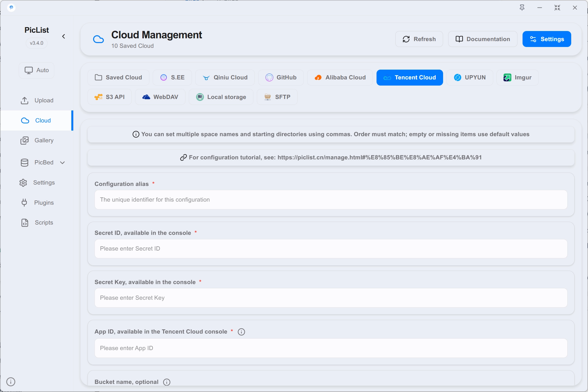Select the WebDAV tab
This screenshot has width=588, height=392.
coord(160,97)
